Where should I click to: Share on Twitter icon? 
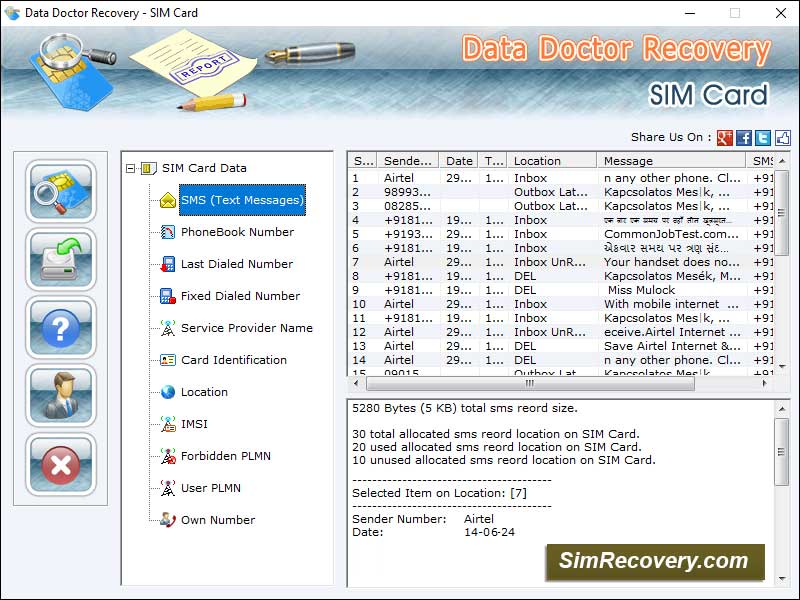coord(763,137)
